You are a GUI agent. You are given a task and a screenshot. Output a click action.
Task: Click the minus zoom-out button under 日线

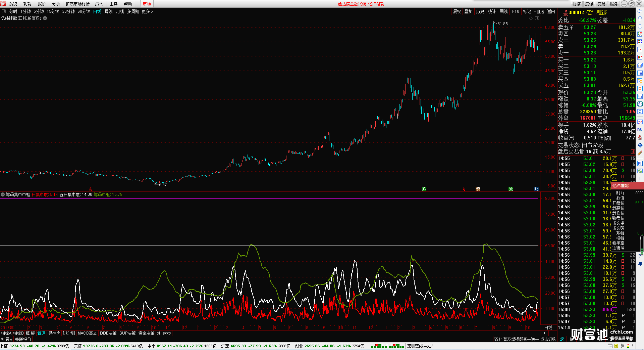point(553,333)
